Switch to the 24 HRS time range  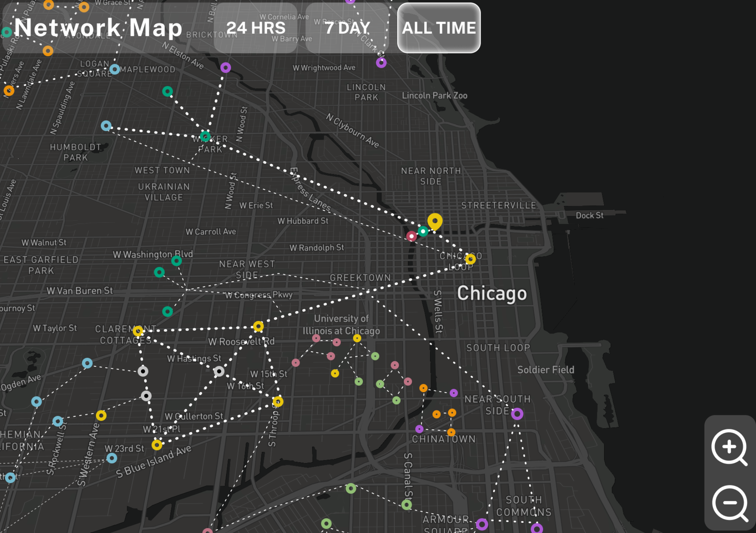256,28
